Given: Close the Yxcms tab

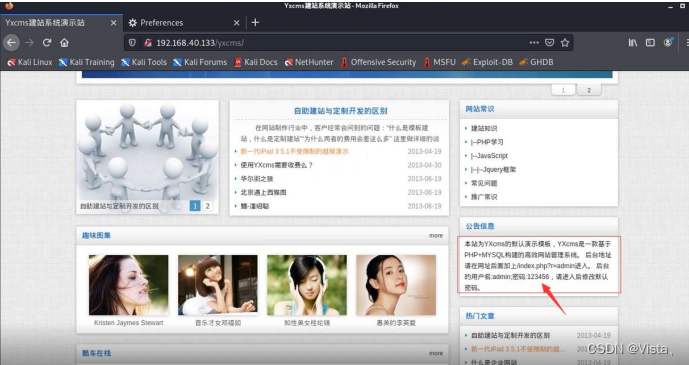Looking at the screenshot, I should pyautogui.click(x=113, y=23).
